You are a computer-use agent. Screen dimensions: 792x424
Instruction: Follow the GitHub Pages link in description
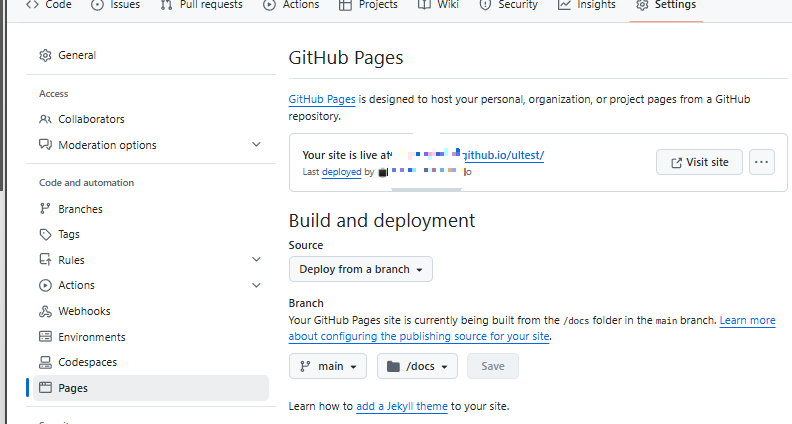(x=322, y=99)
